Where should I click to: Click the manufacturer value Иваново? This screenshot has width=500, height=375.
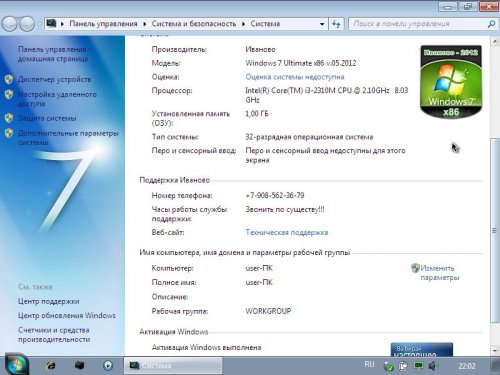coord(260,49)
